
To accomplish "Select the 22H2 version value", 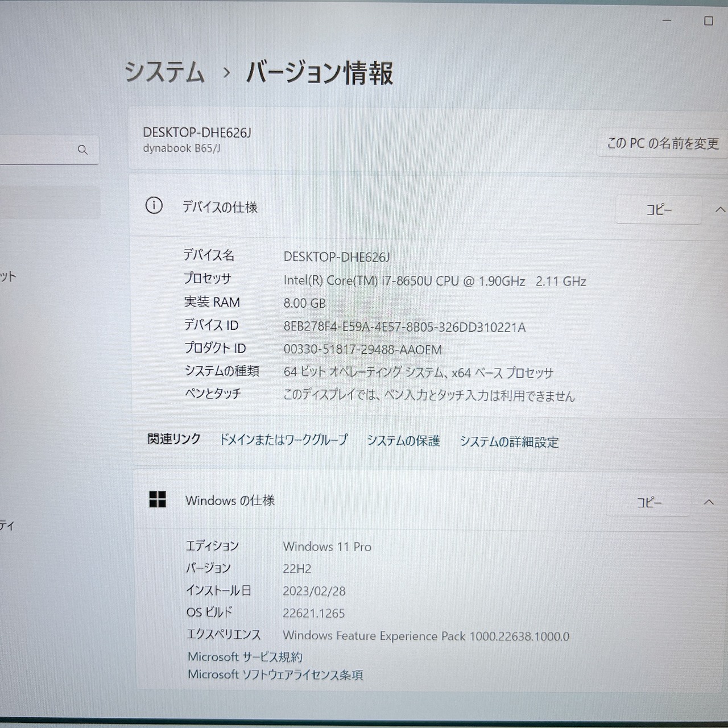I will tap(297, 569).
